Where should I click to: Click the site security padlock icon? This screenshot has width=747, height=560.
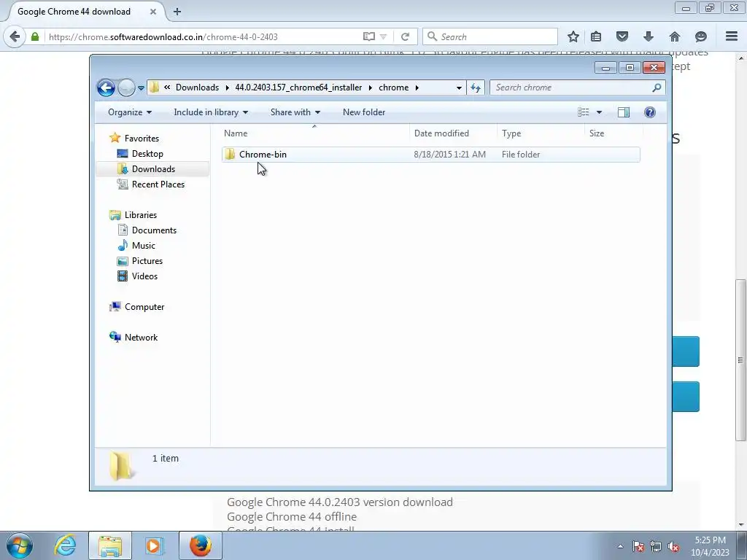click(x=35, y=36)
